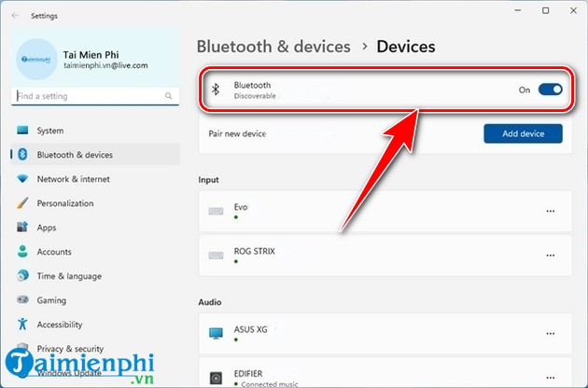
Task: Open the Apps settings section
Action: pyautogui.click(x=95, y=228)
